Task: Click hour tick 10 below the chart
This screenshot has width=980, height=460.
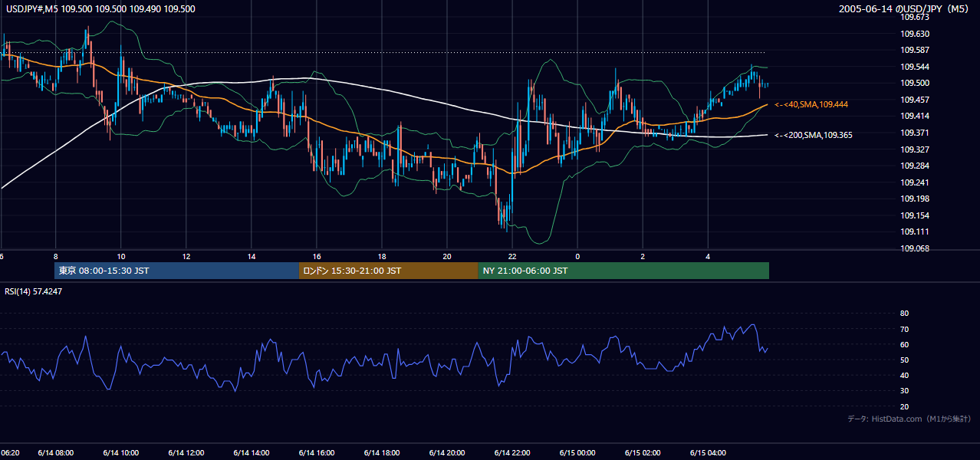Action: click(120, 256)
